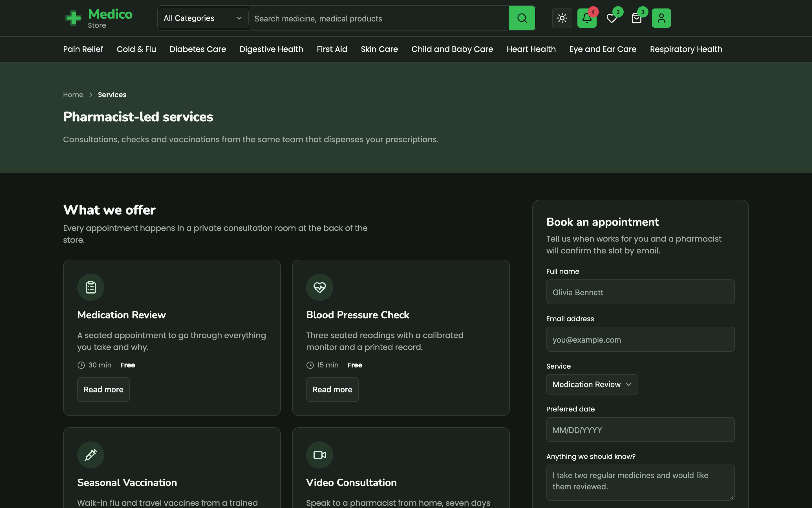Click the Medication Review clipboard icon

coord(91,287)
